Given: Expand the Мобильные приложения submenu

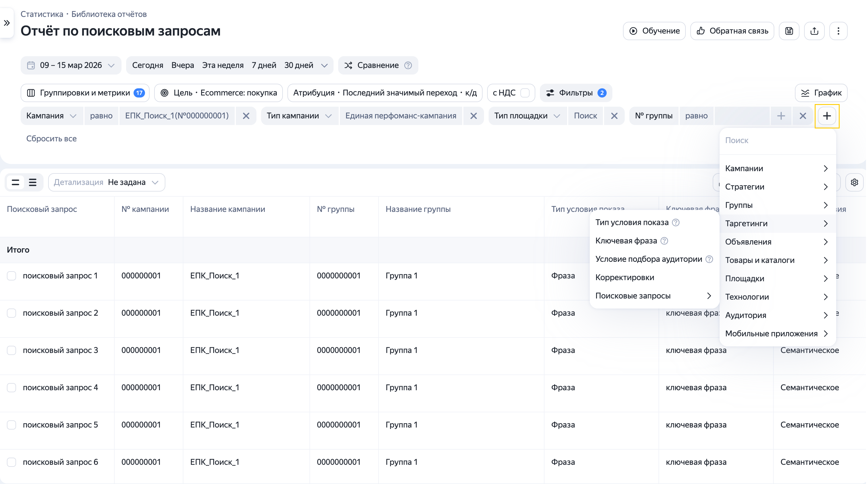Looking at the screenshot, I should click(777, 334).
